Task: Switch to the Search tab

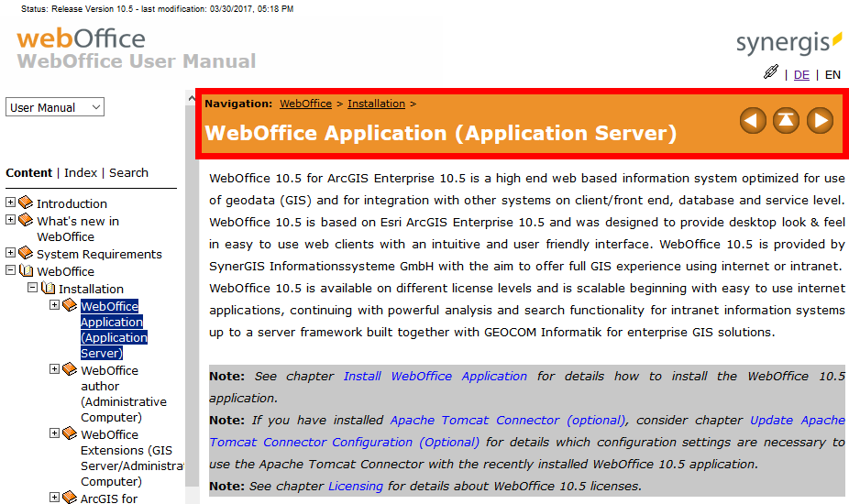Action: (x=128, y=172)
